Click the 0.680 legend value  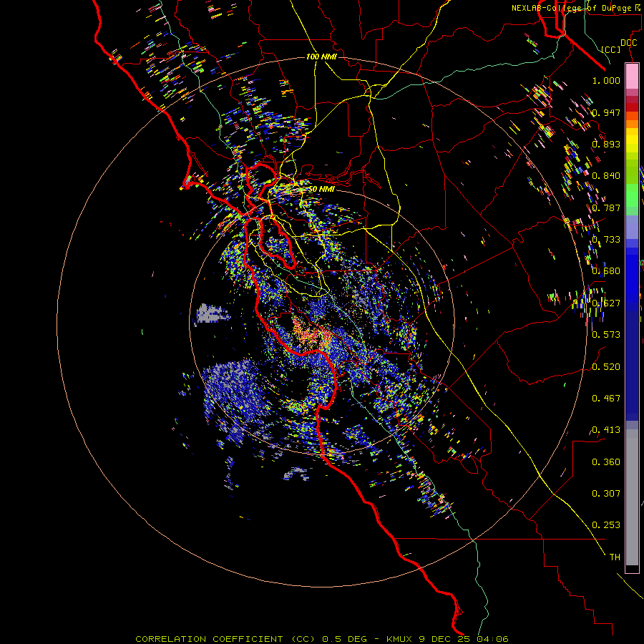pos(606,271)
